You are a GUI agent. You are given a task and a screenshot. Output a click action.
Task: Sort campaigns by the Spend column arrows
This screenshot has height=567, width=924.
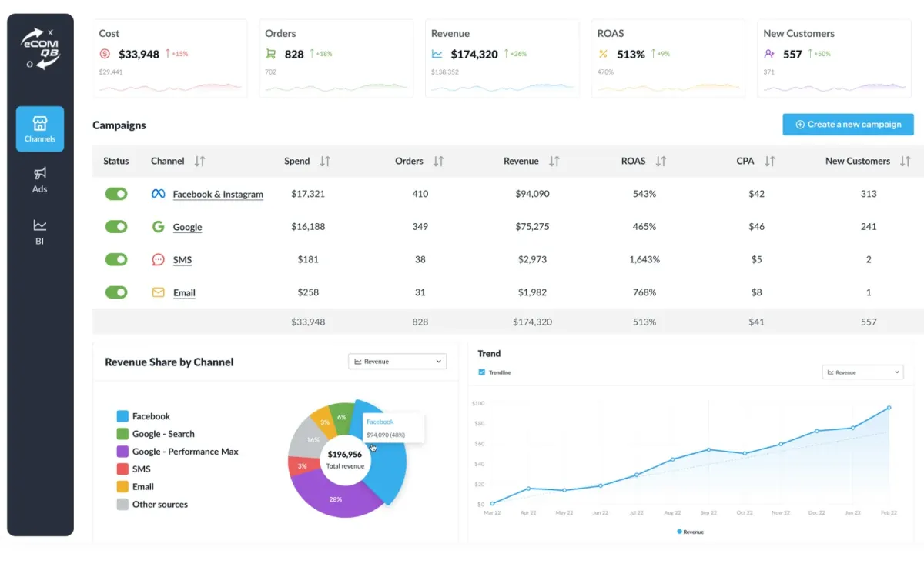(325, 162)
